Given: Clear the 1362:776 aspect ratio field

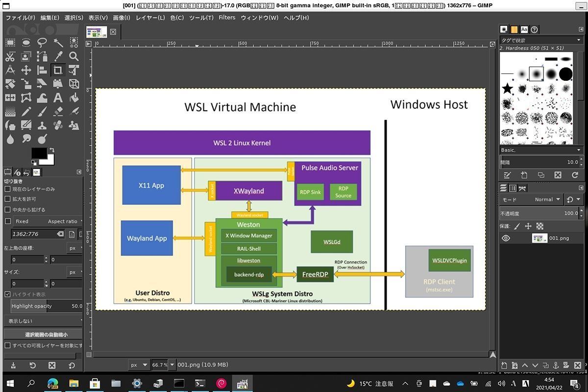Looking at the screenshot, I should (60, 234).
